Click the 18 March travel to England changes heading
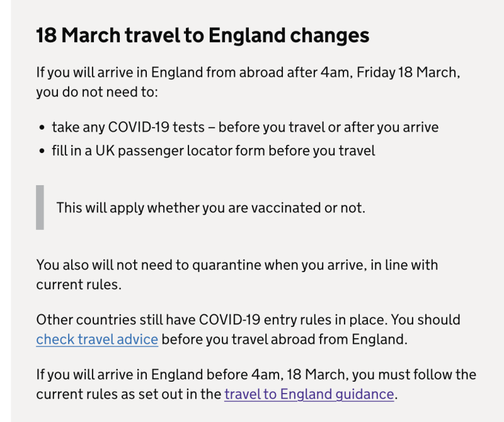 203,35
